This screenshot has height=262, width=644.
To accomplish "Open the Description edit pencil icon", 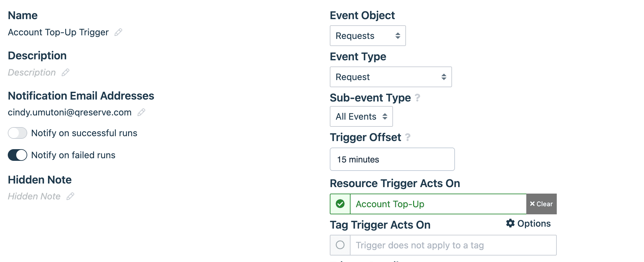I will pos(66,72).
